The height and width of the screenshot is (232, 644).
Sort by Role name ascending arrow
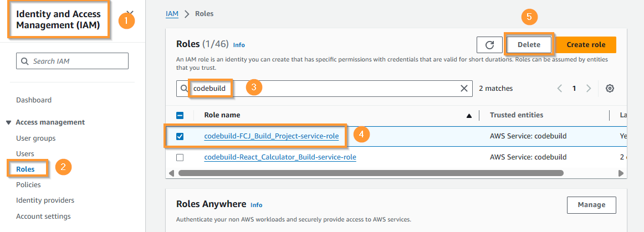pyautogui.click(x=469, y=116)
